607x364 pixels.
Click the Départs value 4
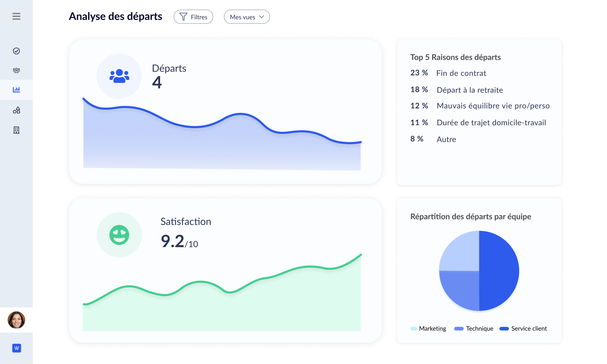click(157, 83)
